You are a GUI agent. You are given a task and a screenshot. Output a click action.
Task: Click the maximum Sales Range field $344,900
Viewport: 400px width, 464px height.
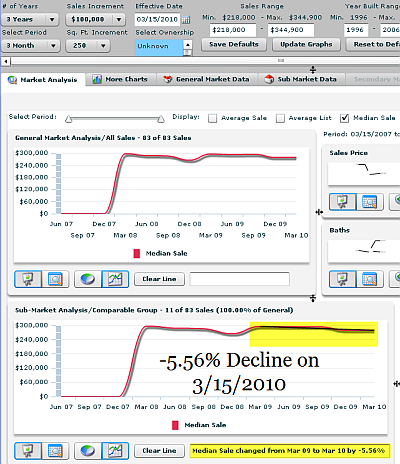(x=291, y=30)
